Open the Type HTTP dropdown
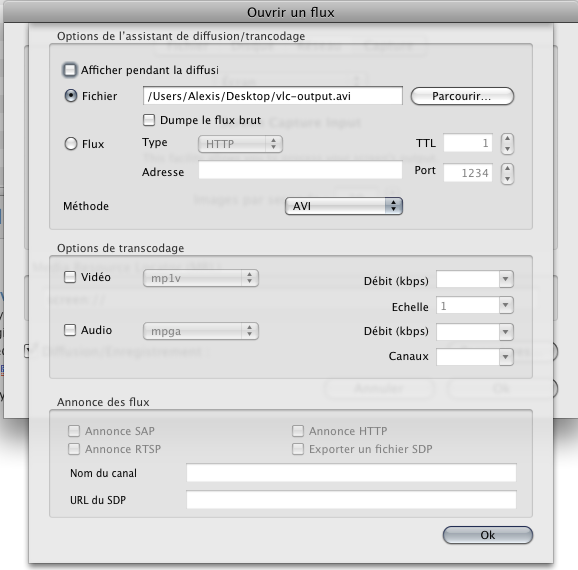This screenshot has height=570, width=578. (240, 144)
